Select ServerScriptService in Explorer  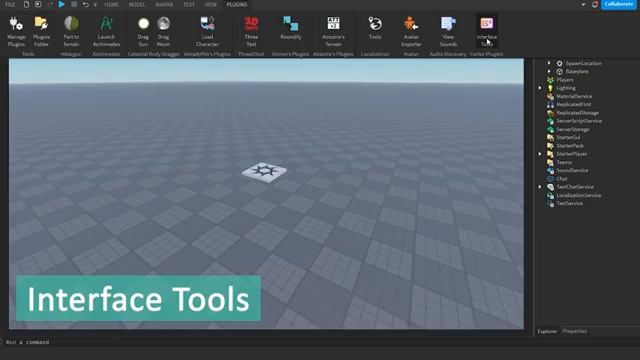click(x=579, y=121)
